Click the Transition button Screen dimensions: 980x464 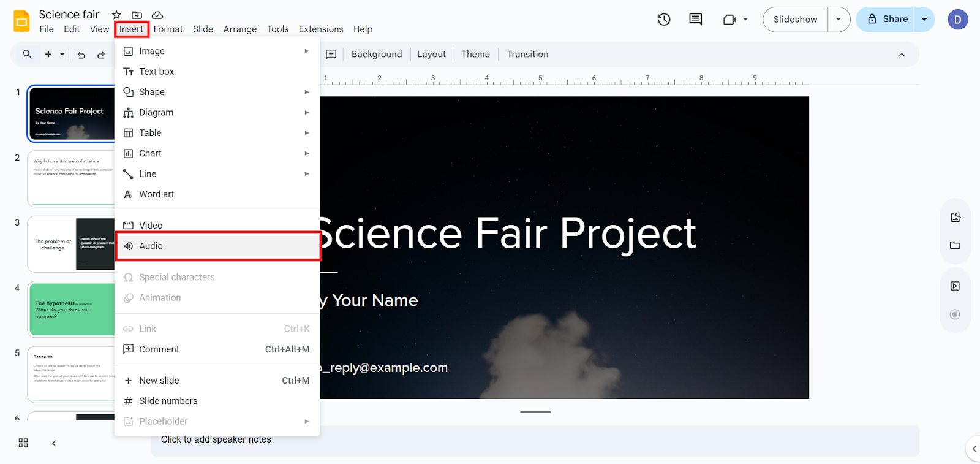[x=527, y=55]
